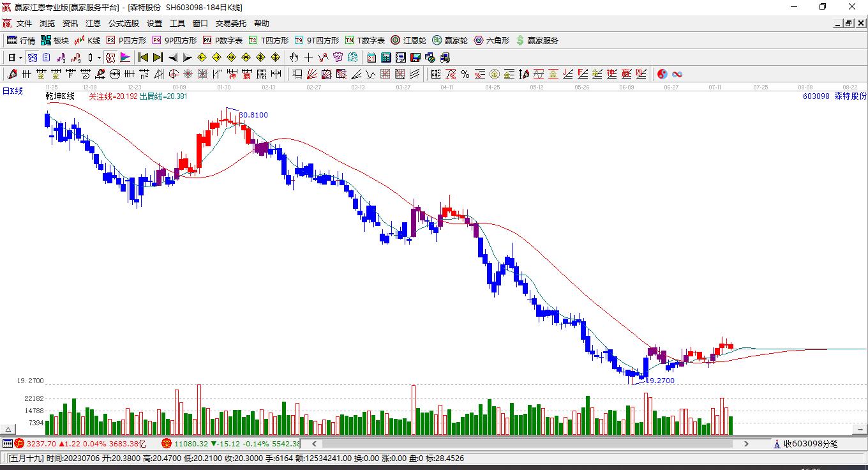Click the red floppy disk save icon
The width and height of the screenshot is (868, 470).
click(x=415, y=57)
